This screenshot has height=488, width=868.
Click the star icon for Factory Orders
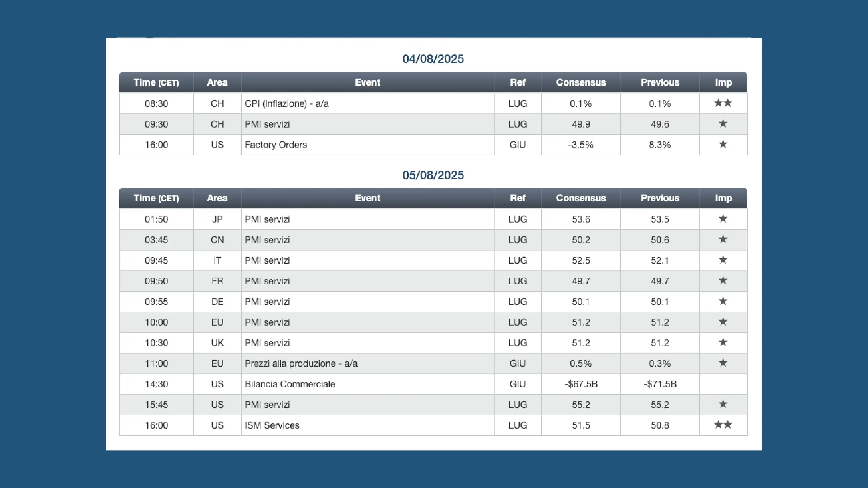coord(723,144)
